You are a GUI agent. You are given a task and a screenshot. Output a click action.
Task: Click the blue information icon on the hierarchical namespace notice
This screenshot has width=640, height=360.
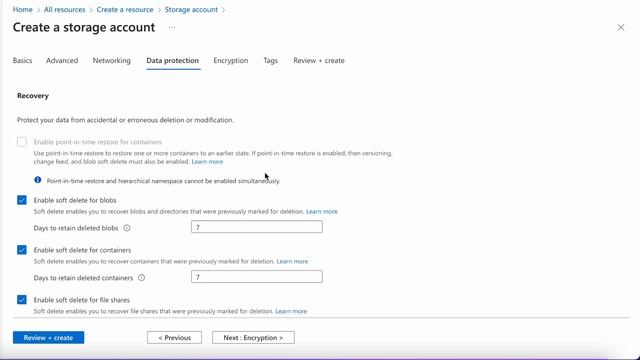(x=38, y=180)
